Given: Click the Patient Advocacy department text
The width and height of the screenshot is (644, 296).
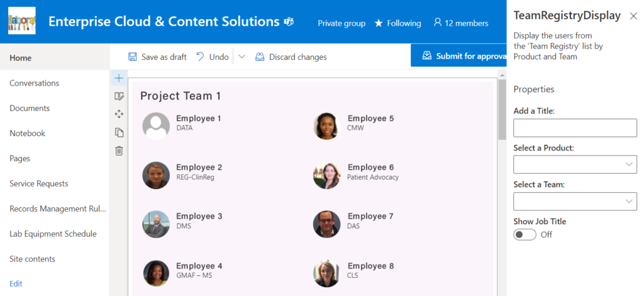Looking at the screenshot, I should coord(373,177).
